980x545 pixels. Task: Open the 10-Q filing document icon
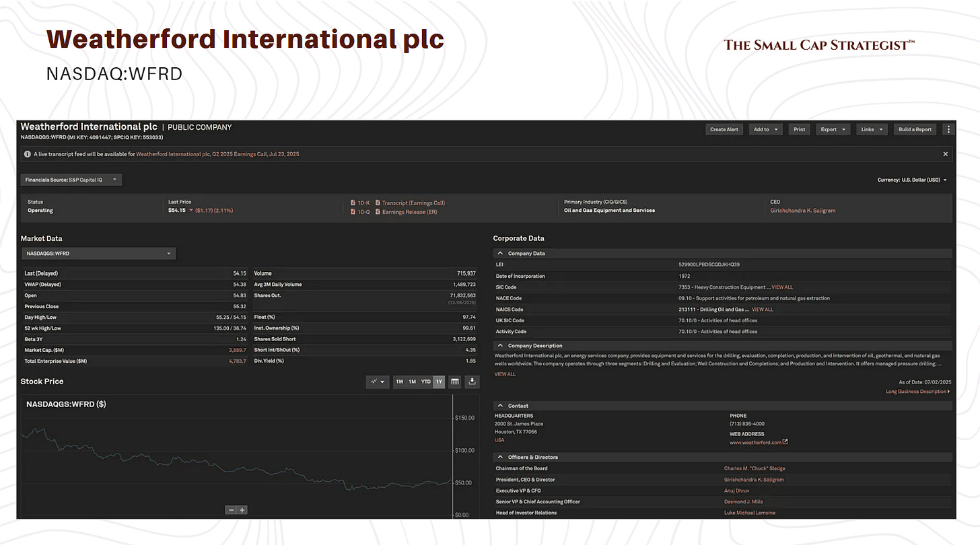click(x=353, y=212)
